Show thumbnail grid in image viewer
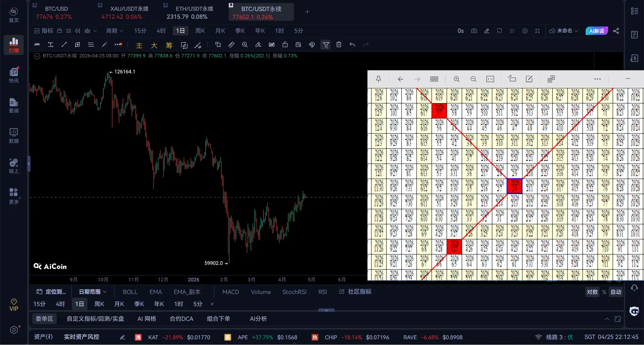 pos(434,79)
